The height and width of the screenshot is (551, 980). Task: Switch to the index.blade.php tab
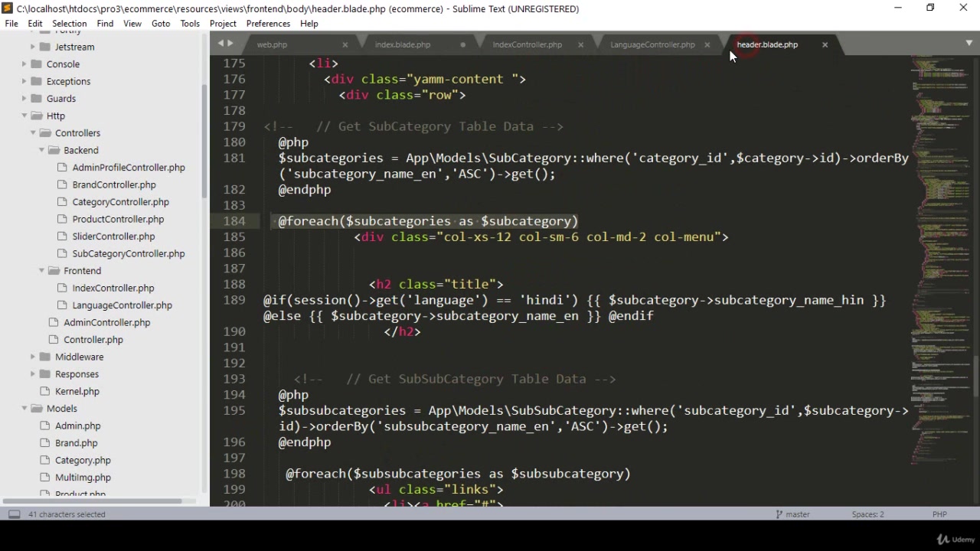pos(402,44)
